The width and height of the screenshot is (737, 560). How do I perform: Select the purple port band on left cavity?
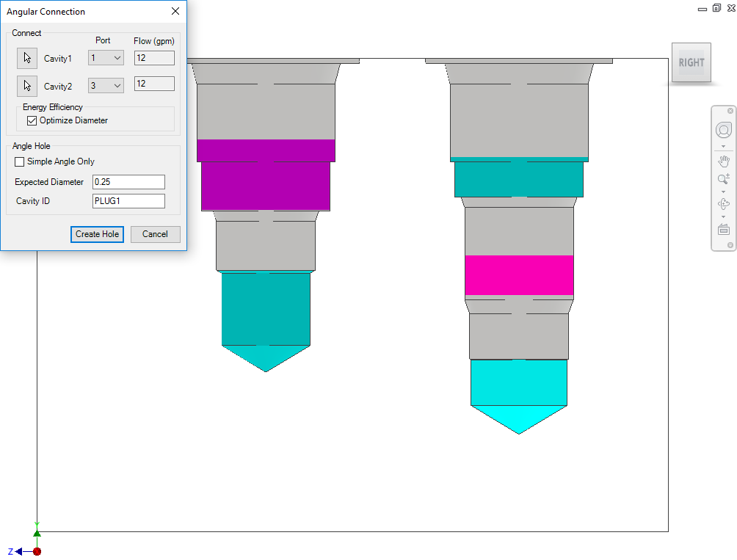(x=266, y=175)
